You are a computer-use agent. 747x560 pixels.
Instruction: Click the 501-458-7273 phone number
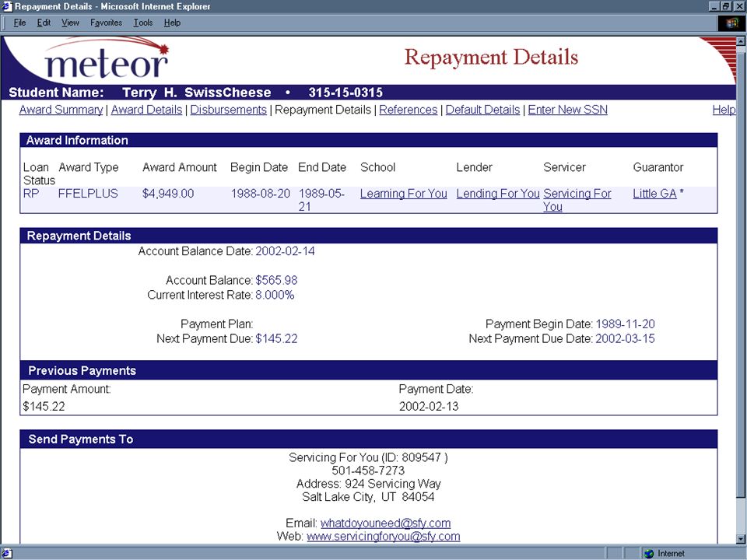coord(368,471)
